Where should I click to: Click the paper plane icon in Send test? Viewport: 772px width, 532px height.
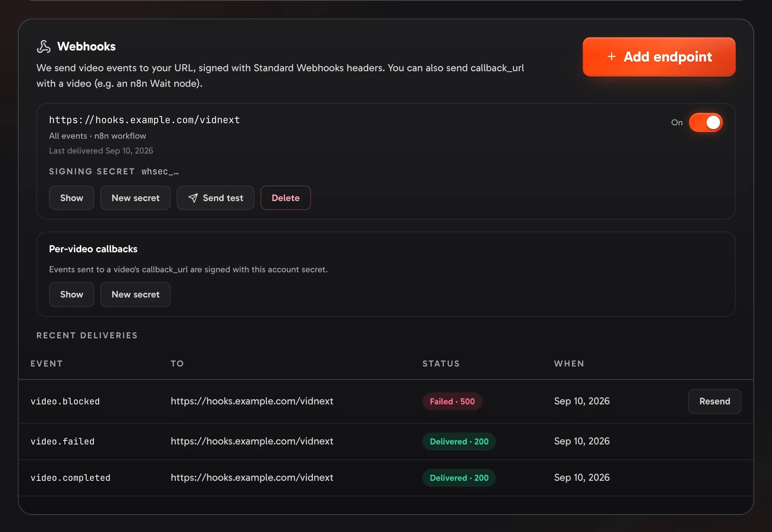[193, 198]
